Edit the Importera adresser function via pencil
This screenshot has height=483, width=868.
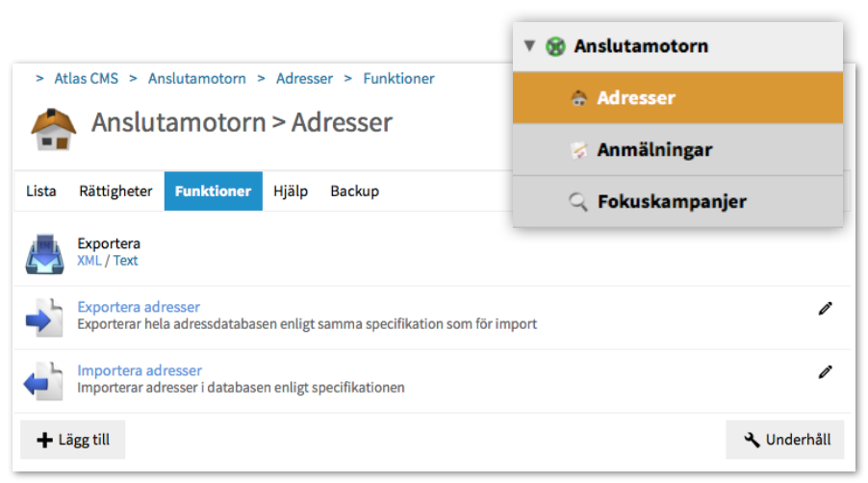click(825, 371)
